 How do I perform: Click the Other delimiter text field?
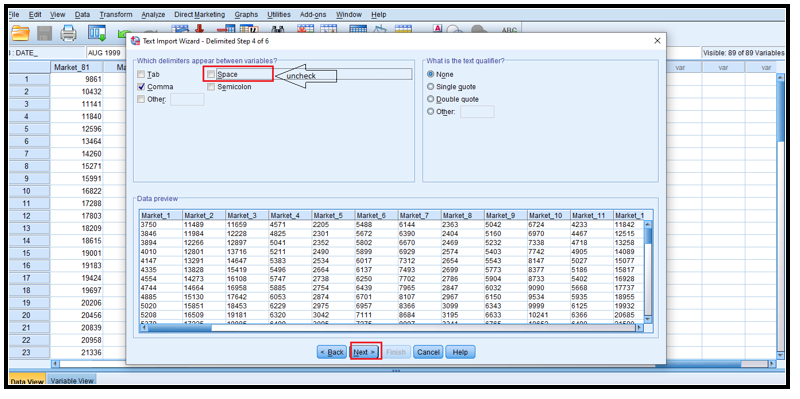[x=187, y=99]
